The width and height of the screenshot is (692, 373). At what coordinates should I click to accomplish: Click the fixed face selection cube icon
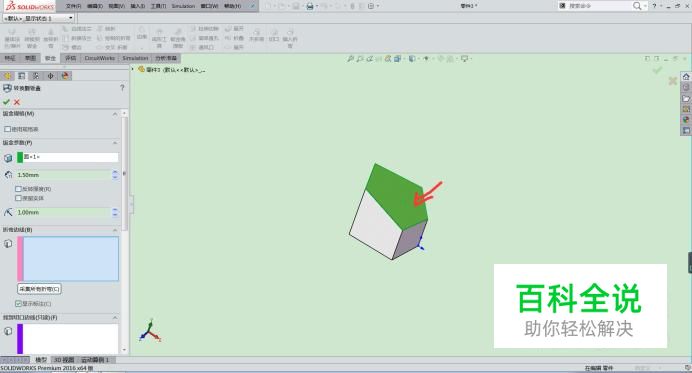tap(8, 158)
